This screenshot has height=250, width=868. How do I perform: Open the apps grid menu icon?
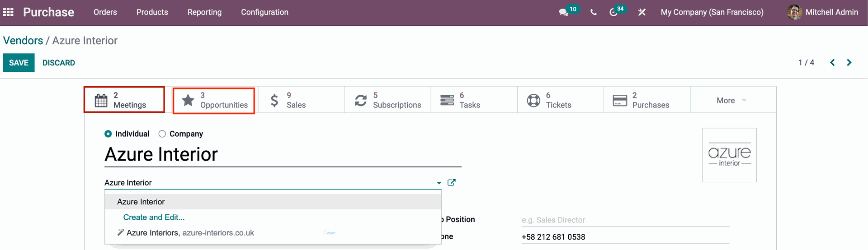[8, 12]
